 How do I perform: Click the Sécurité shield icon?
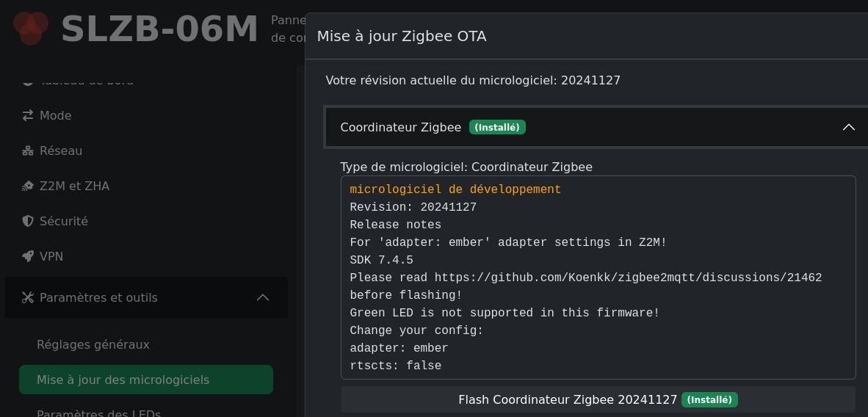[28, 221]
